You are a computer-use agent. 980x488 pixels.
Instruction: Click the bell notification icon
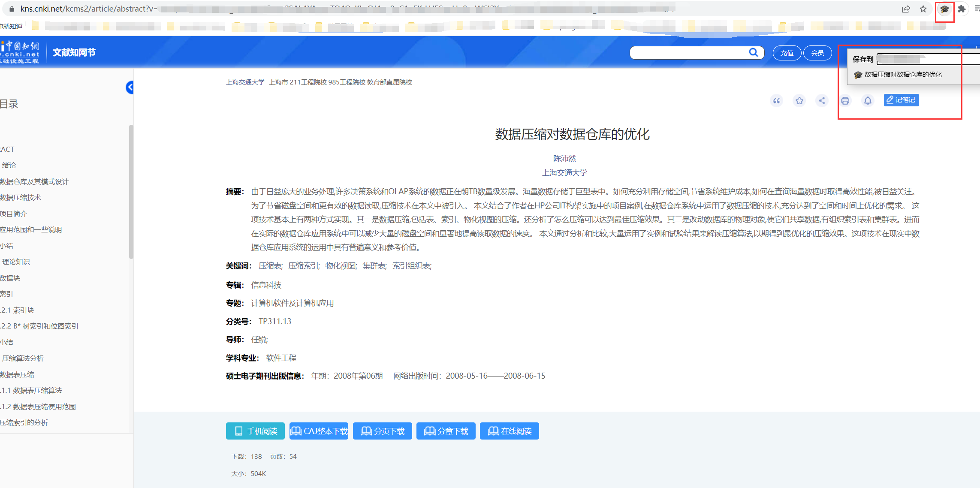point(868,100)
